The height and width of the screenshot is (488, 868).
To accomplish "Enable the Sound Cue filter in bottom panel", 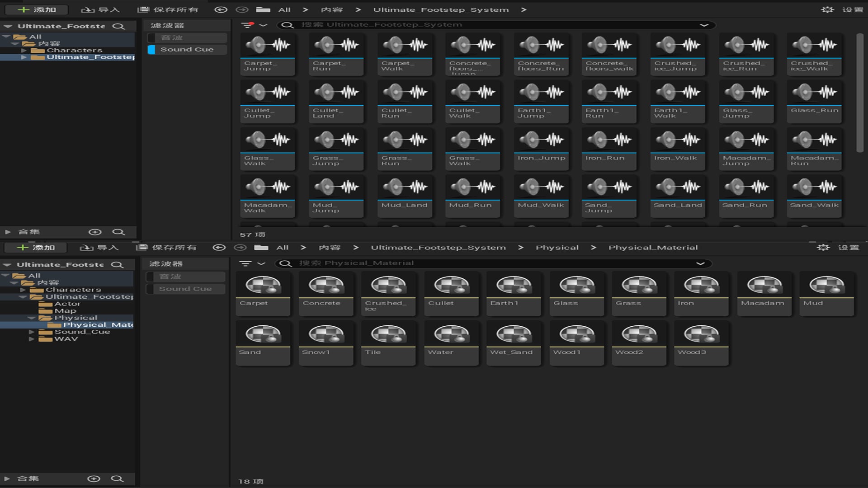I will coord(185,288).
